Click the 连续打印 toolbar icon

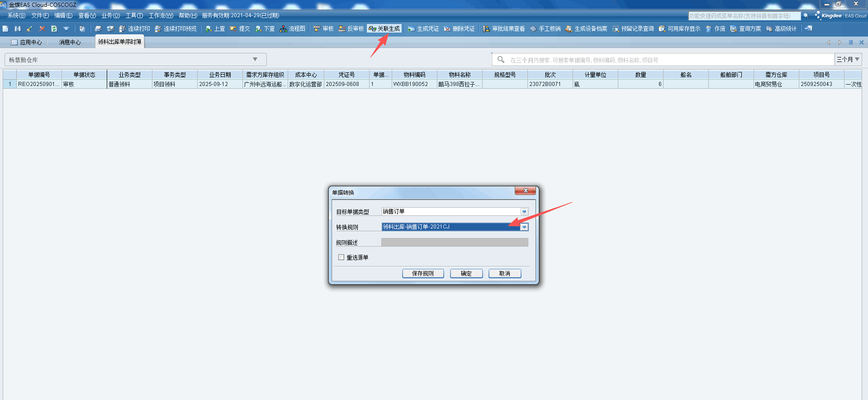(122, 29)
